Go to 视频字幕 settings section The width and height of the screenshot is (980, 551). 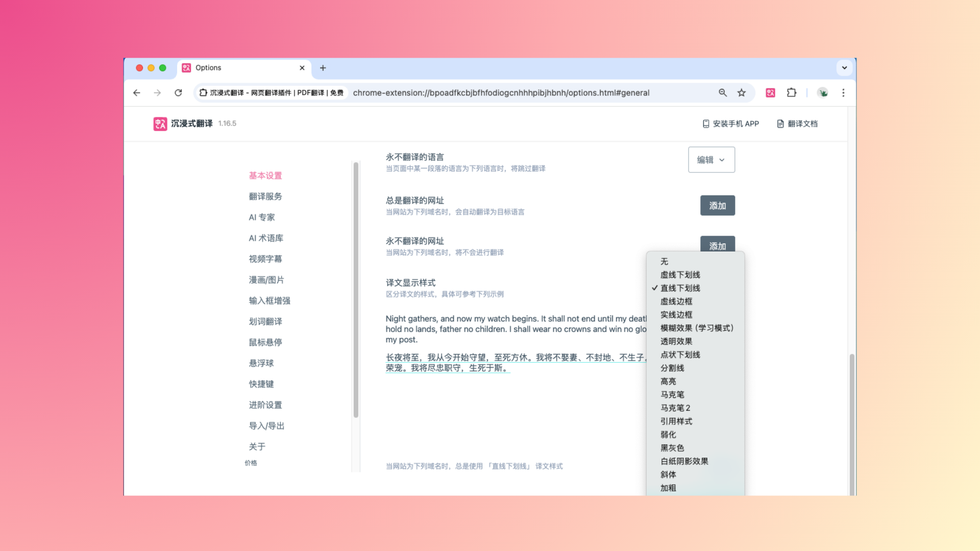[265, 259]
